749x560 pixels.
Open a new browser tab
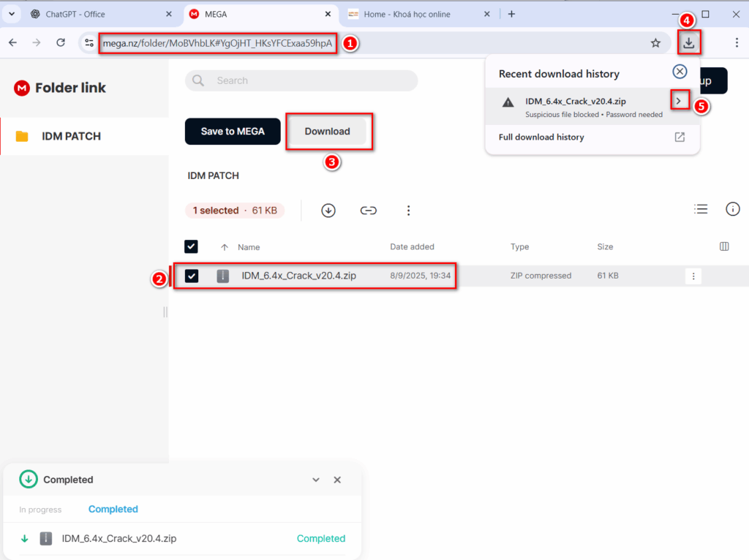[511, 15]
